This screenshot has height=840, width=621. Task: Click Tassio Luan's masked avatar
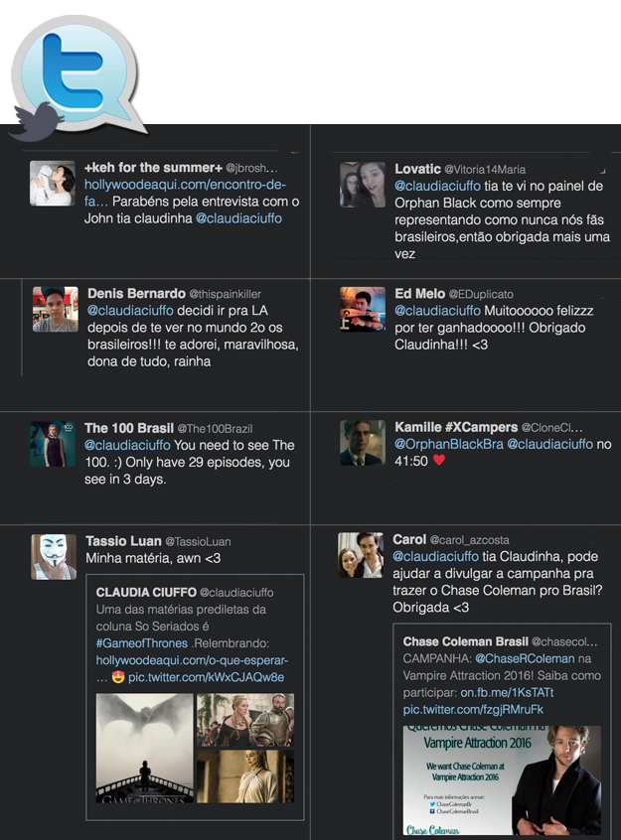coord(54,556)
